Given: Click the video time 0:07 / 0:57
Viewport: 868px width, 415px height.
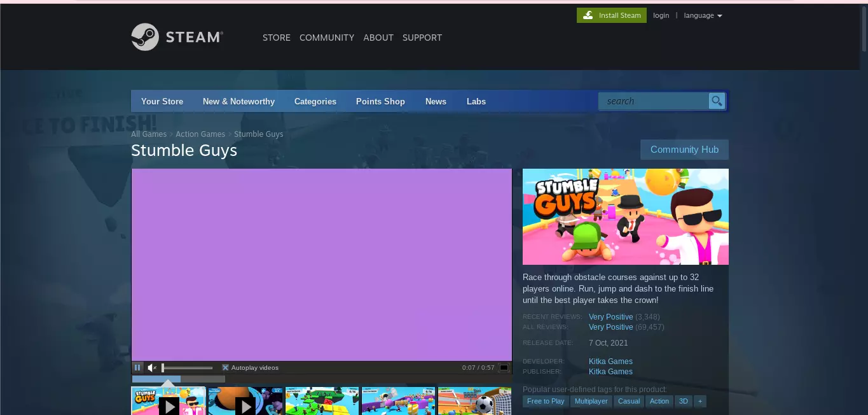Looking at the screenshot, I should (478, 368).
